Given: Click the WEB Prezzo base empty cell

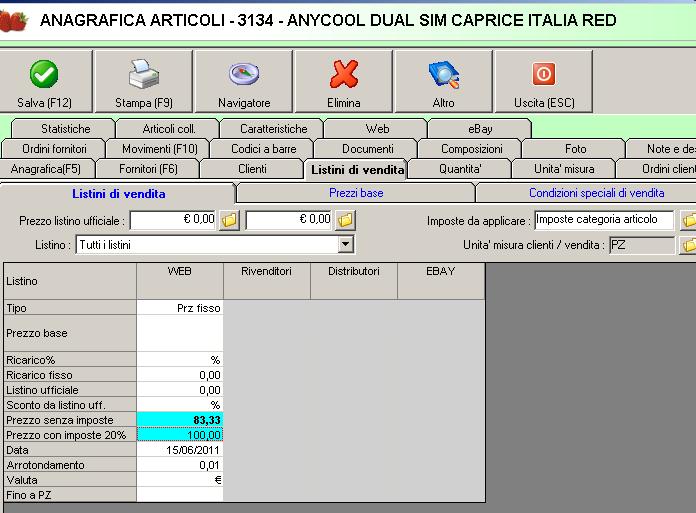Looking at the screenshot, I should (x=180, y=333).
